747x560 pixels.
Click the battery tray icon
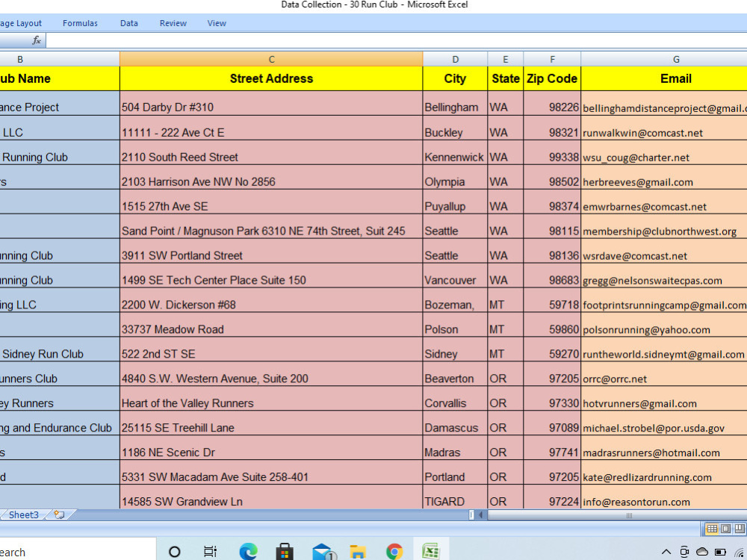[x=720, y=553]
